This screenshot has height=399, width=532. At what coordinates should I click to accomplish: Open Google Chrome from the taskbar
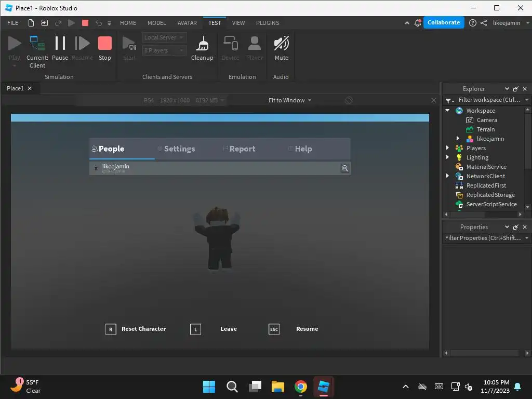(x=301, y=387)
